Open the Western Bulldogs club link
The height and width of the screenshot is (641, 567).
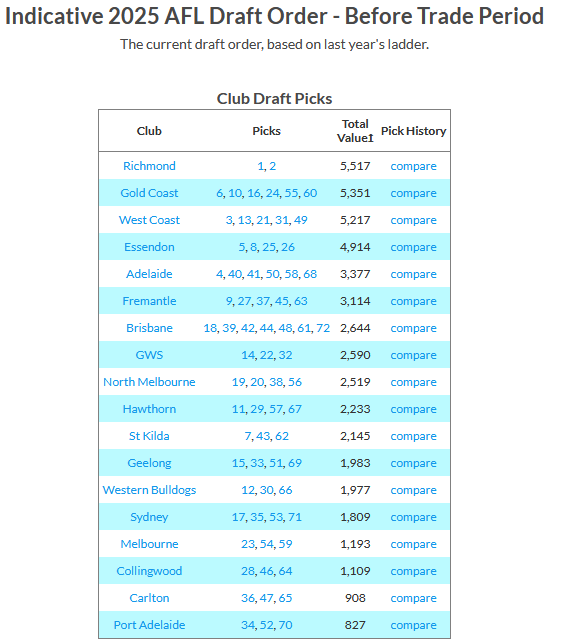pos(149,490)
